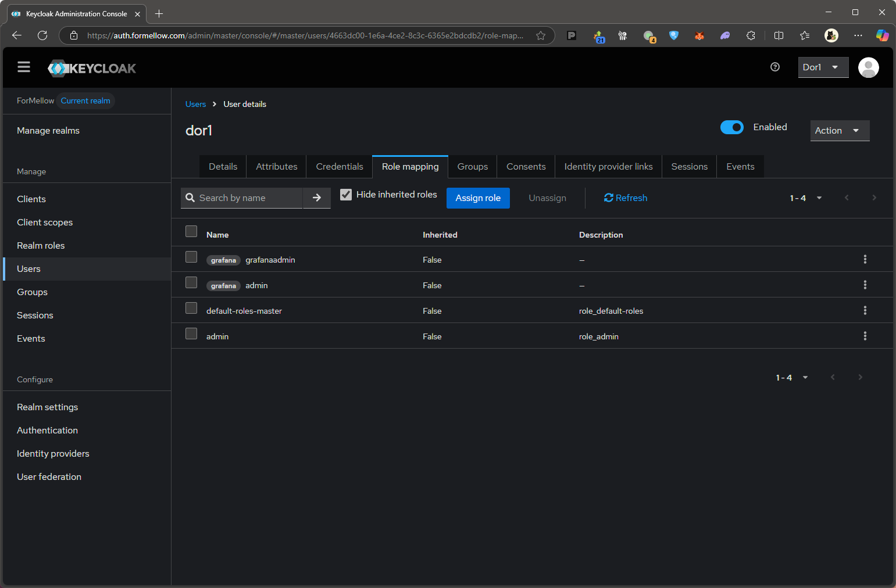Screen dimensions: 896x588
Task: Open the user Groups tab
Action: (x=473, y=167)
